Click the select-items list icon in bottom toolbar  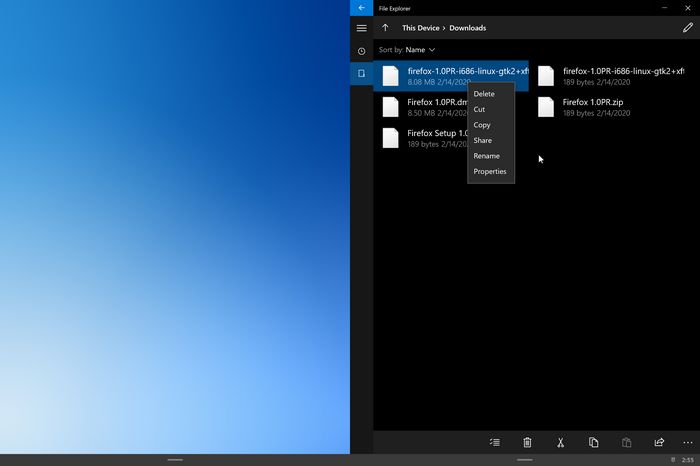494,442
